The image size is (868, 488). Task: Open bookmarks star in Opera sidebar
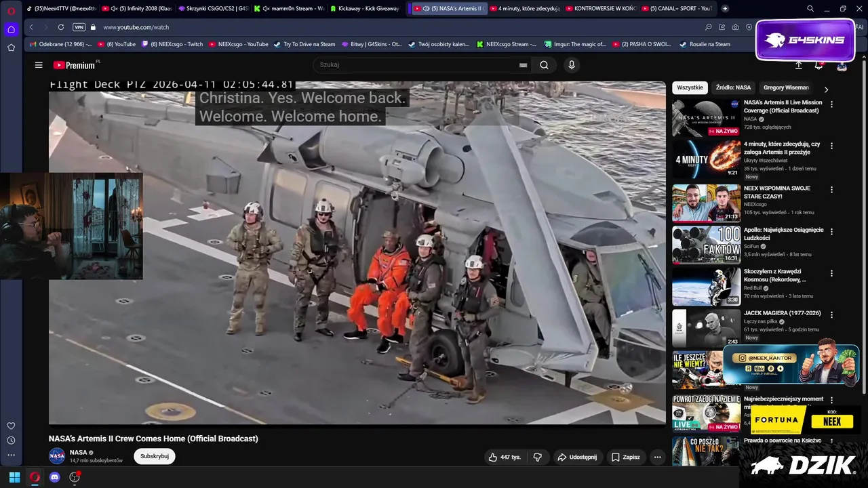click(x=11, y=47)
